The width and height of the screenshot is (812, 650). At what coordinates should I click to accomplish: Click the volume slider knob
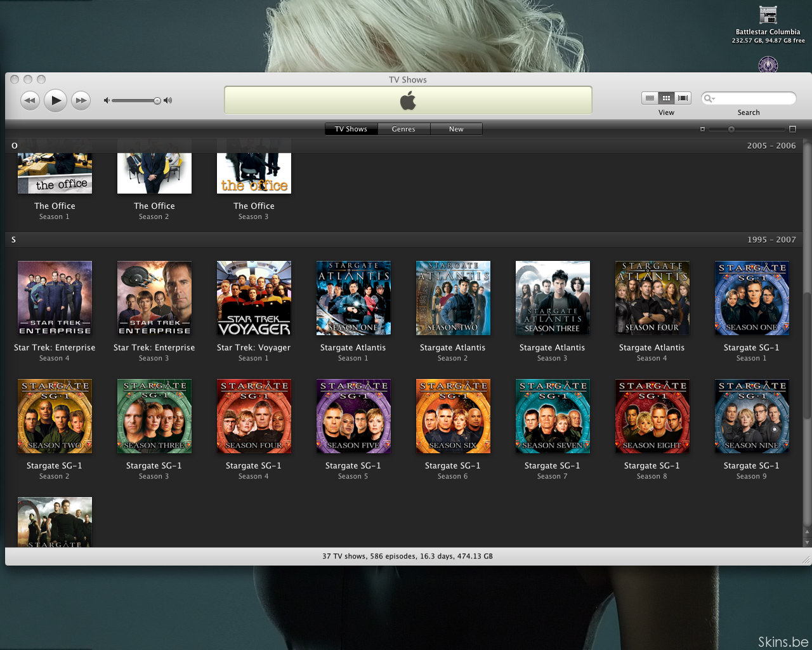[157, 100]
